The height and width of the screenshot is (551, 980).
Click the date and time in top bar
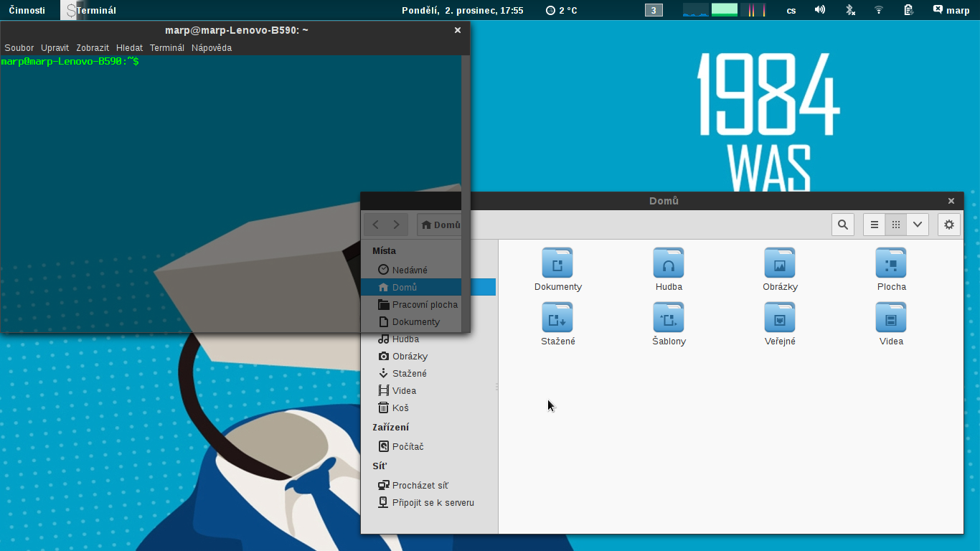point(463,10)
